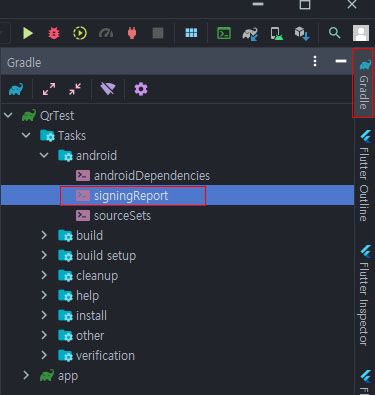Expand the other task group

[44, 336]
